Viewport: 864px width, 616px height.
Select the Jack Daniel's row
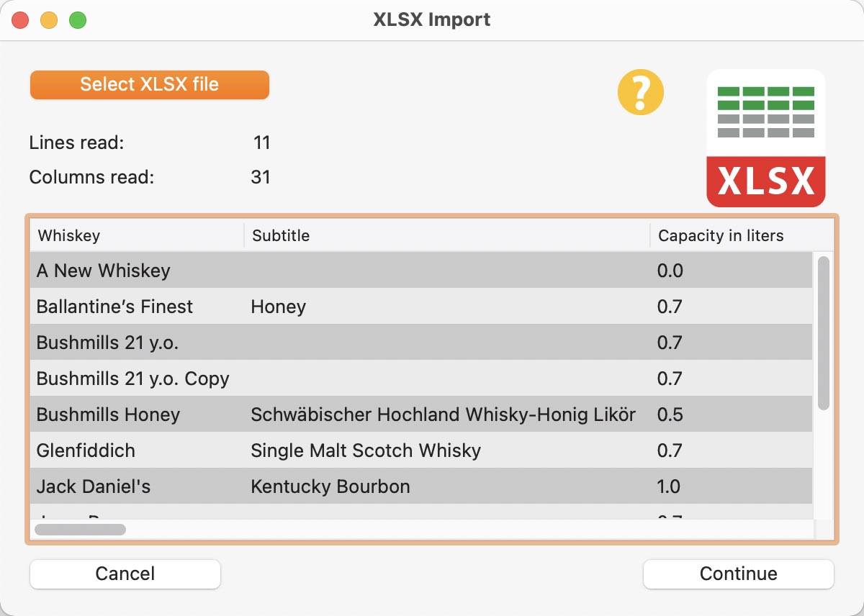[421, 486]
